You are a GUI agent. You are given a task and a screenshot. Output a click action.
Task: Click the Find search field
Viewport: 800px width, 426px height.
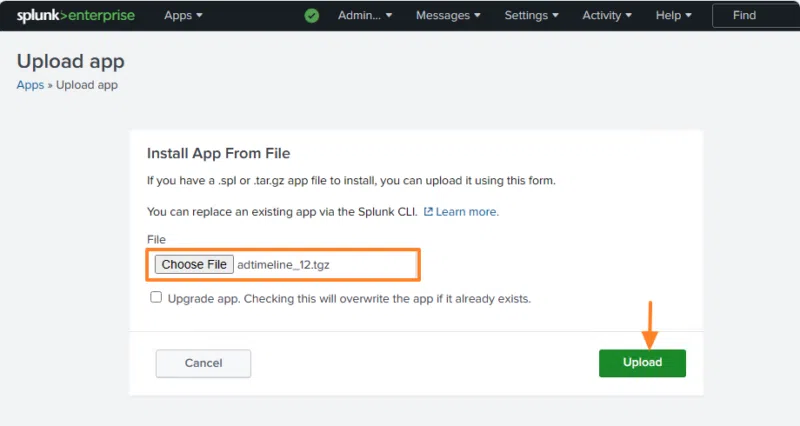tap(756, 16)
